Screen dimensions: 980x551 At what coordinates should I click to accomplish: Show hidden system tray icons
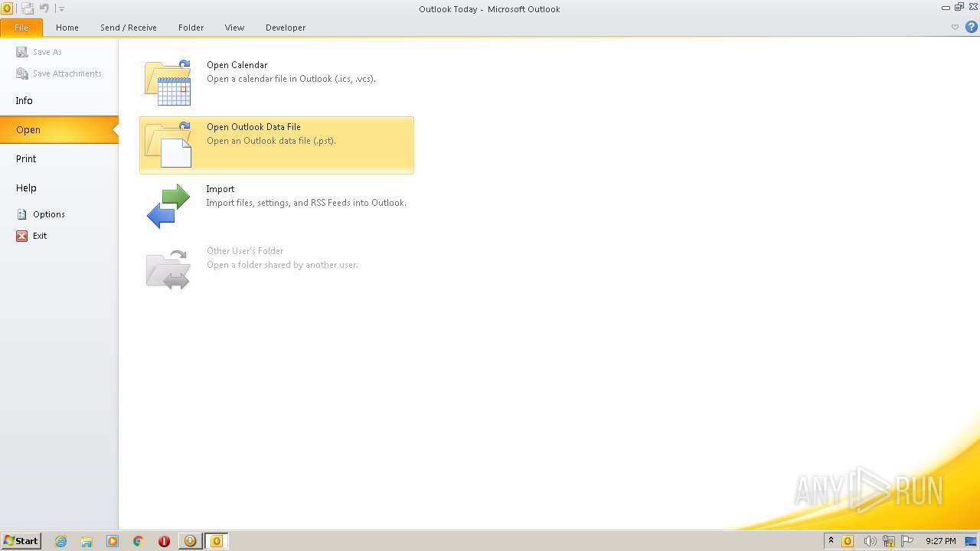pyautogui.click(x=831, y=541)
